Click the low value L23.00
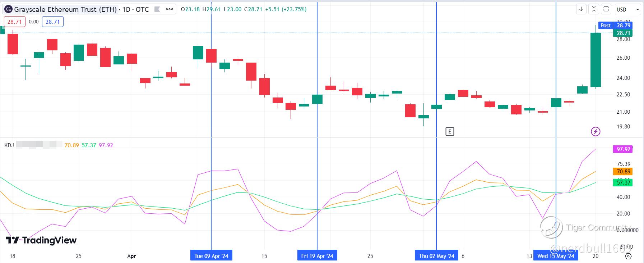The width and height of the screenshot is (644, 263). (x=232, y=9)
